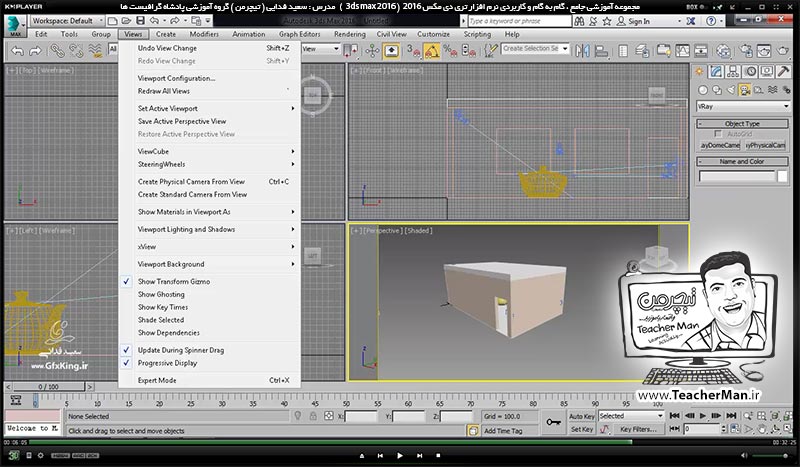This screenshot has height=467, width=800.
Task: Open the Create menu in menu bar
Action: point(165,34)
